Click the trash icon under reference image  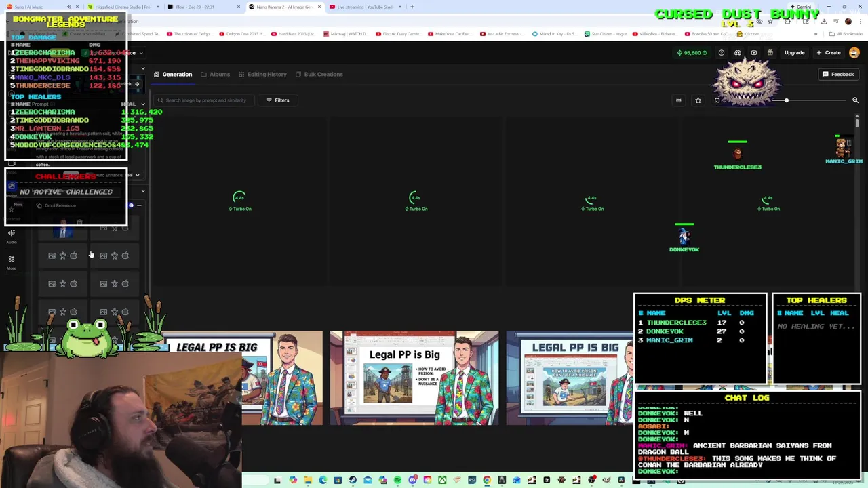[79, 222]
